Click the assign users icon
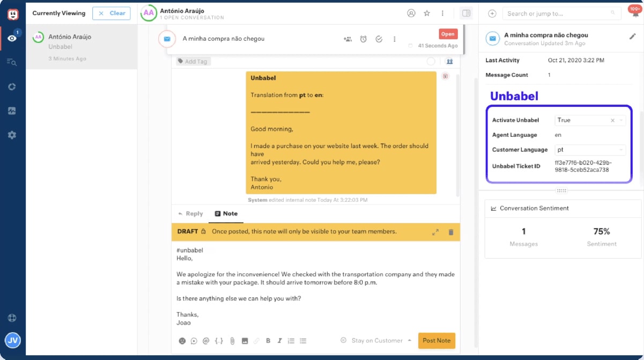 (x=347, y=39)
